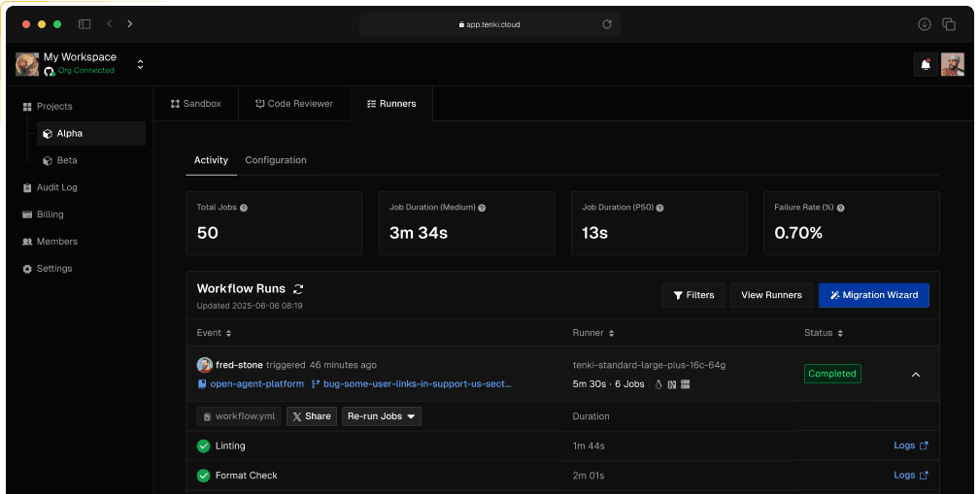980x494 pixels.
Task: Click the Updated 2025-06-06 08:19 text
Action: point(250,306)
